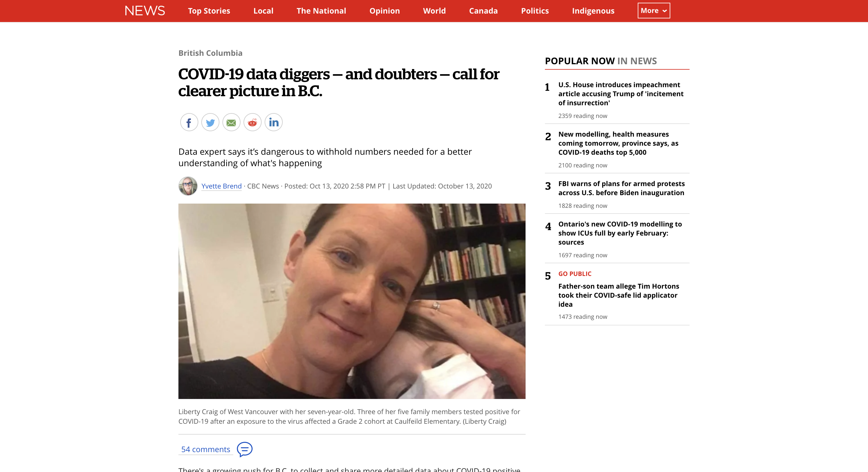Image resolution: width=868 pixels, height=472 pixels.
Task: Share article by email icon
Action: 231,122
